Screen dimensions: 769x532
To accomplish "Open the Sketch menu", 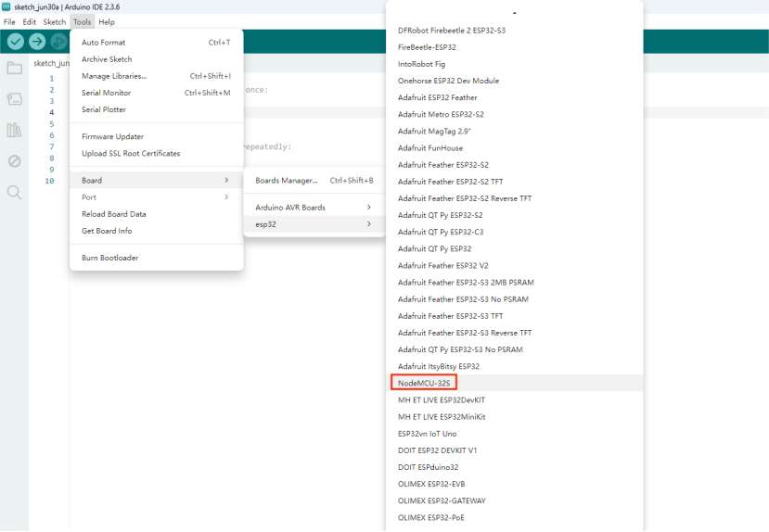I will tap(55, 21).
